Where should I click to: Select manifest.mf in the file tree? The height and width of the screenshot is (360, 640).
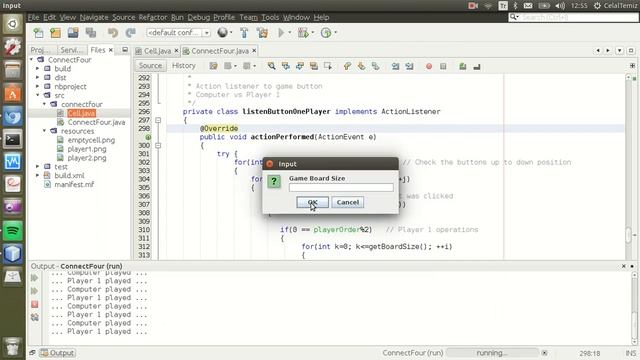[x=74, y=184]
